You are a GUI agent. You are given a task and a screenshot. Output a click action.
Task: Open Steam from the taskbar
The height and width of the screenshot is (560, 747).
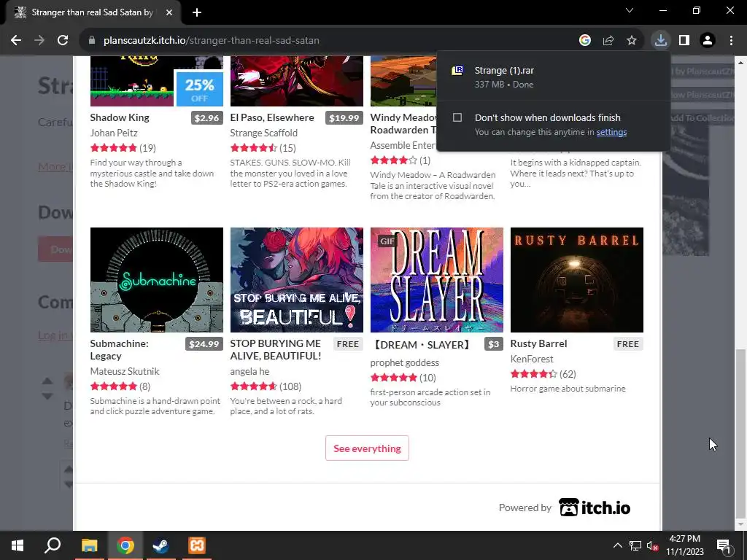pos(161,545)
